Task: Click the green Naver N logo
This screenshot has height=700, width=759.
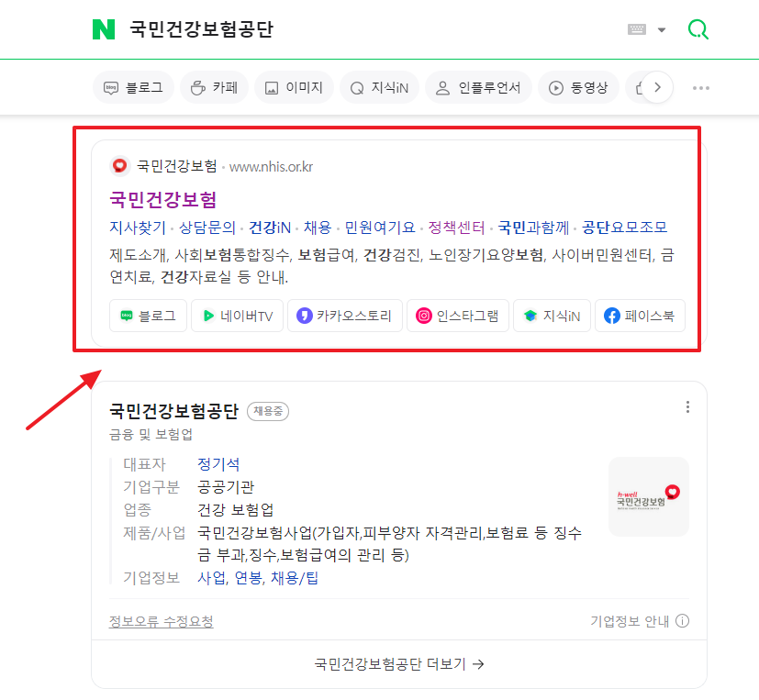Action: (104, 29)
